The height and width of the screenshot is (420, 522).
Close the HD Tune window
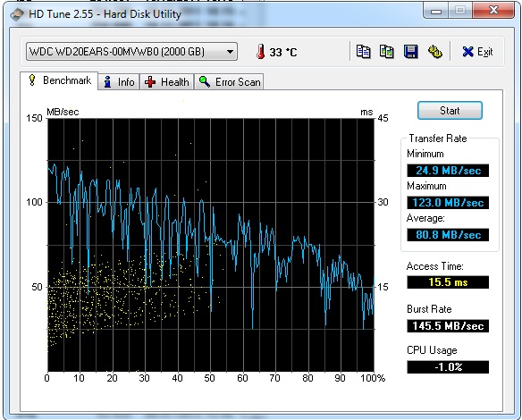point(493,10)
